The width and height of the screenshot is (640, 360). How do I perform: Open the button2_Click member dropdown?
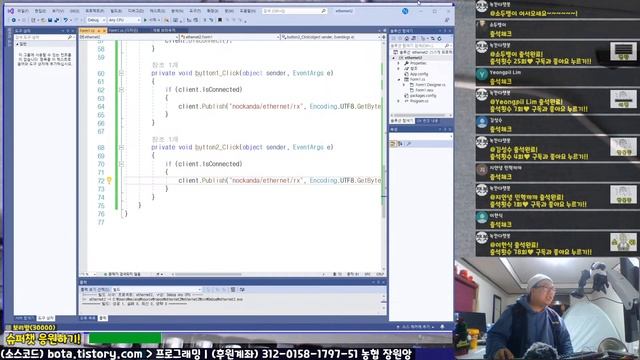coord(331,37)
